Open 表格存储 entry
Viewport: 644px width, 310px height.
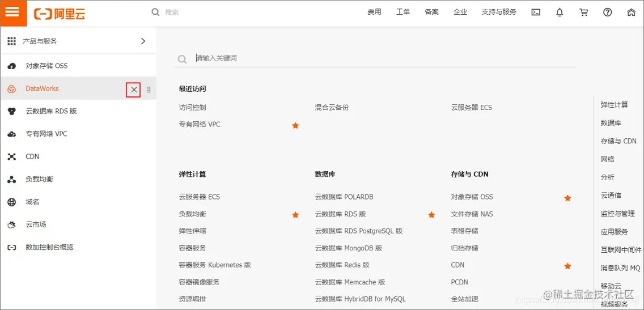coord(464,231)
